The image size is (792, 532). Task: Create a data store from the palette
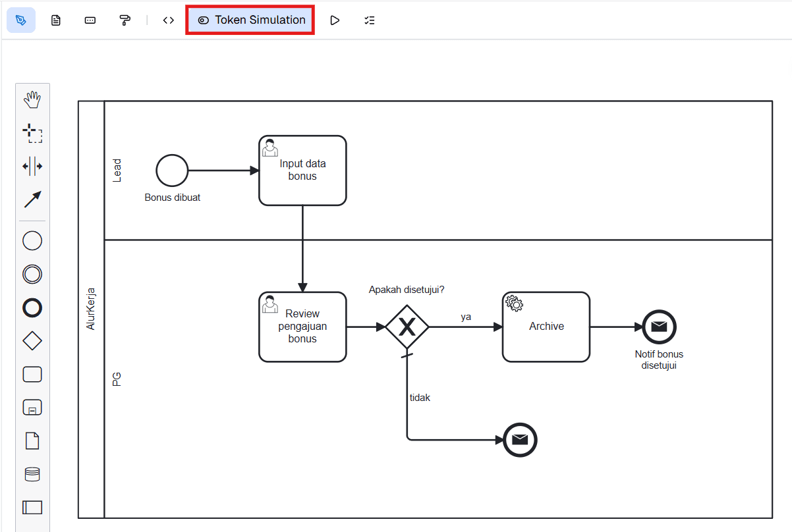[x=32, y=473]
